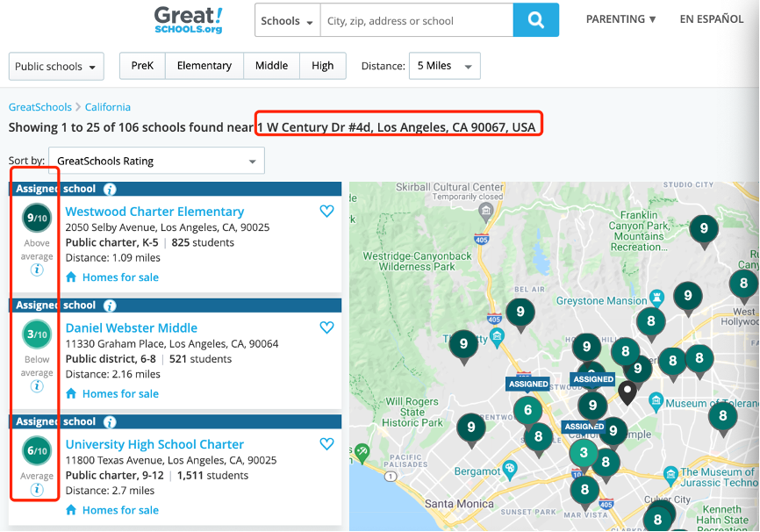This screenshot has height=532, width=760.
Task: Click the 9/10 rating badge
Action: (37, 218)
